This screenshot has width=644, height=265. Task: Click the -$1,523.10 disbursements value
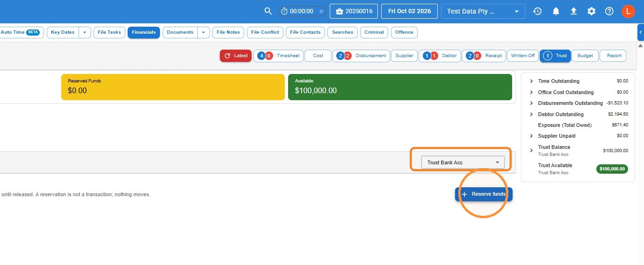(x=617, y=103)
